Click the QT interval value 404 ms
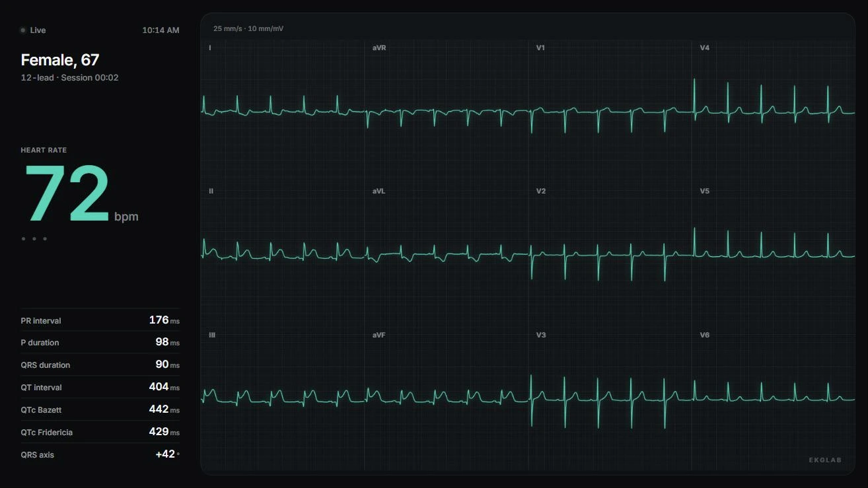 click(x=164, y=387)
